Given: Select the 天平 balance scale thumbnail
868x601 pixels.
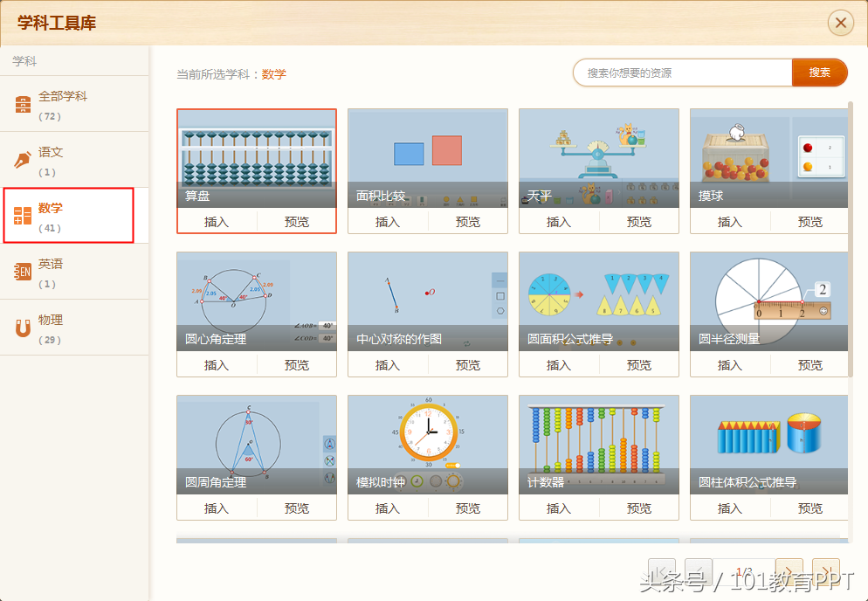Looking at the screenshot, I should (x=599, y=158).
